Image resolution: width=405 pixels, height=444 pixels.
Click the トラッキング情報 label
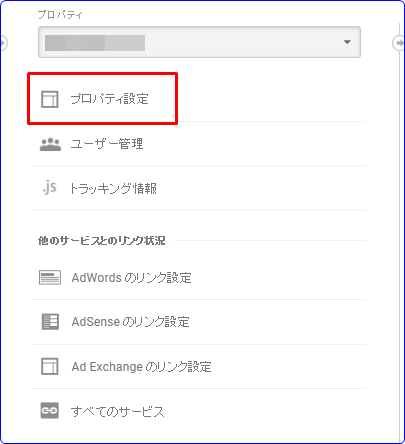pyautogui.click(x=113, y=189)
